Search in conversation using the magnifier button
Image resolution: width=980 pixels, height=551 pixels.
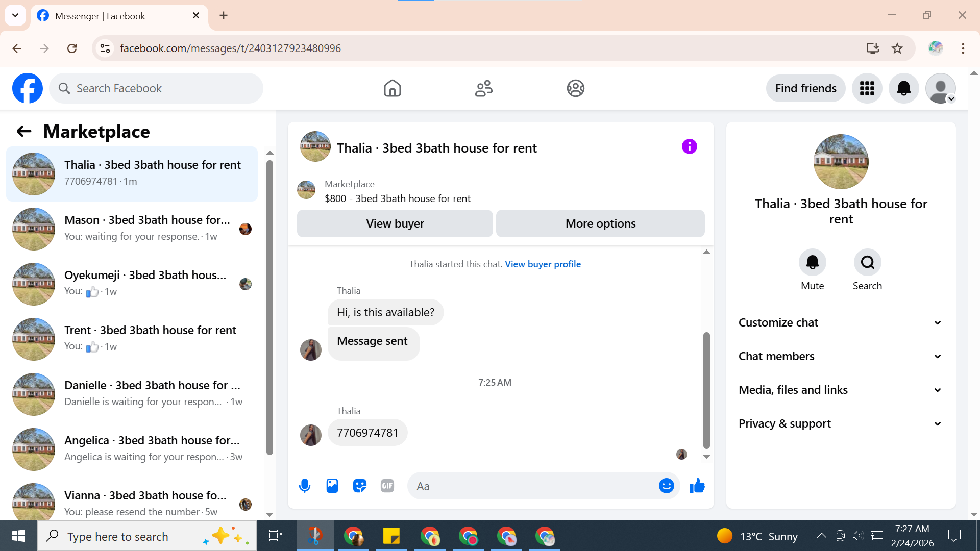click(867, 262)
